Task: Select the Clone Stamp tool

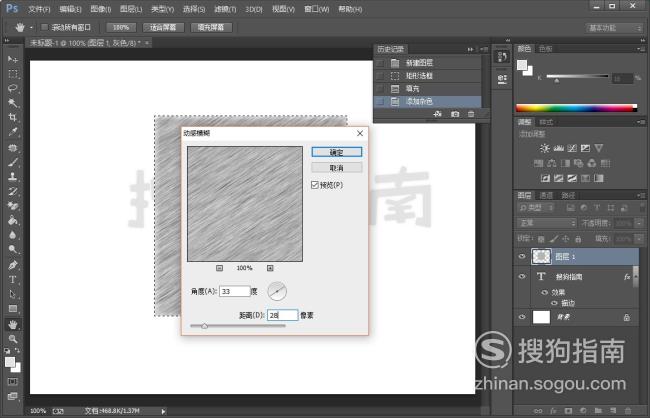Action: (x=12, y=177)
